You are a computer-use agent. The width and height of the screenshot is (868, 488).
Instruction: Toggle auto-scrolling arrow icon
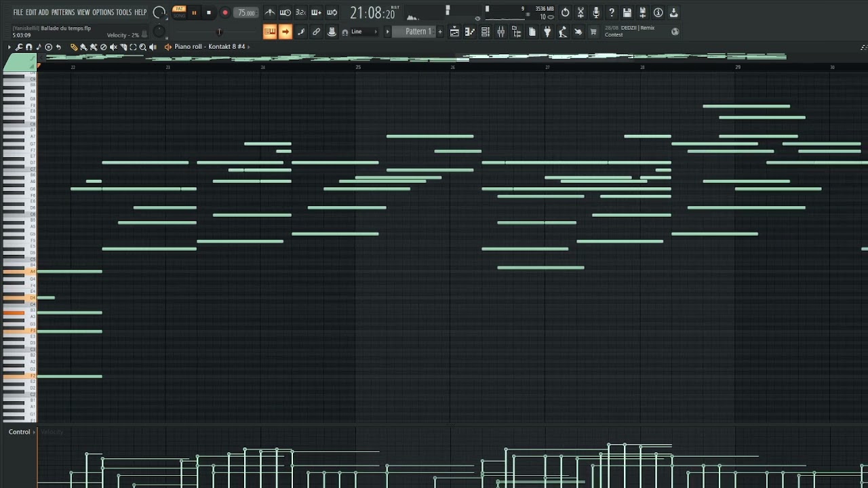[285, 32]
